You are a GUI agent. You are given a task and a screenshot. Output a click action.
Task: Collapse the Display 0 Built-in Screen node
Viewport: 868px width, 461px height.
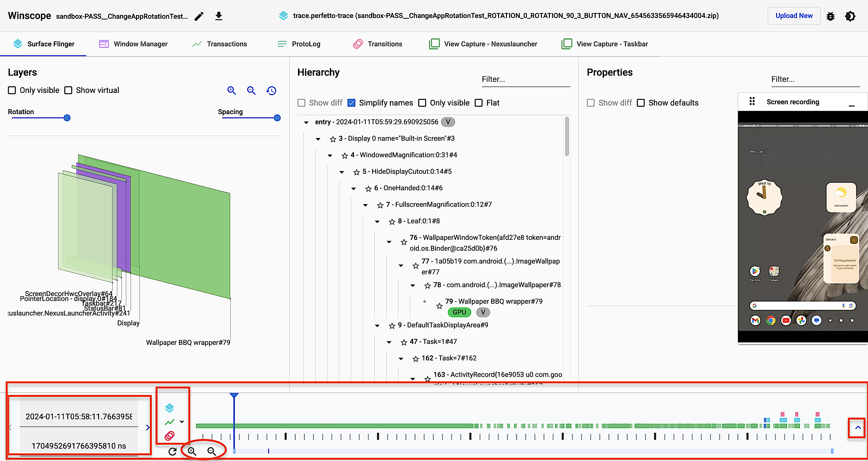pos(318,139)
